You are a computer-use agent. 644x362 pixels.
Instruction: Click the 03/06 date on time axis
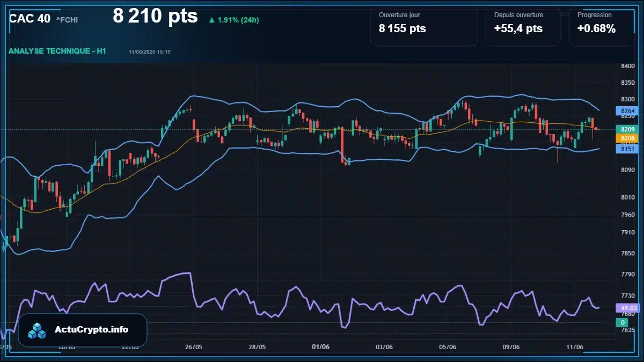pyautogui.click(x=384, y=347)
